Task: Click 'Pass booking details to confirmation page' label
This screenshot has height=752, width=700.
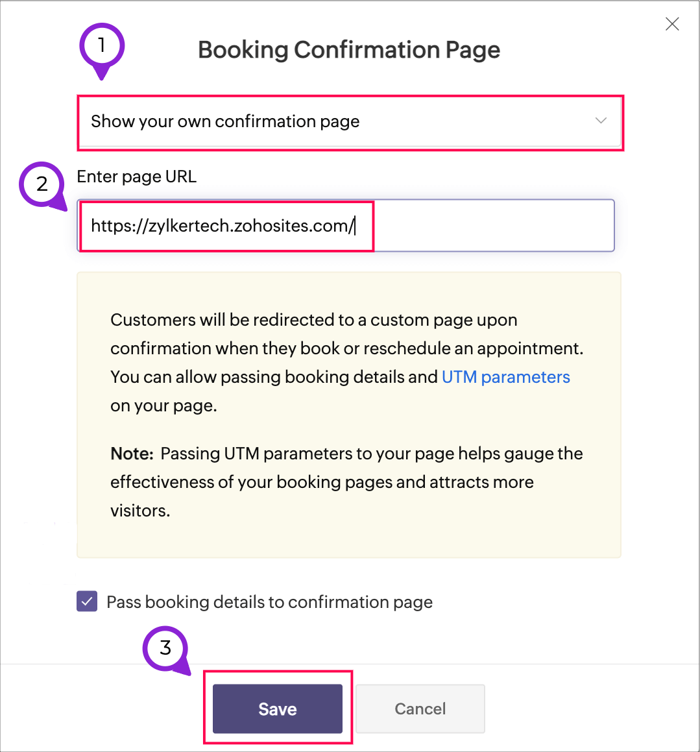Action: tap(269, 602)
